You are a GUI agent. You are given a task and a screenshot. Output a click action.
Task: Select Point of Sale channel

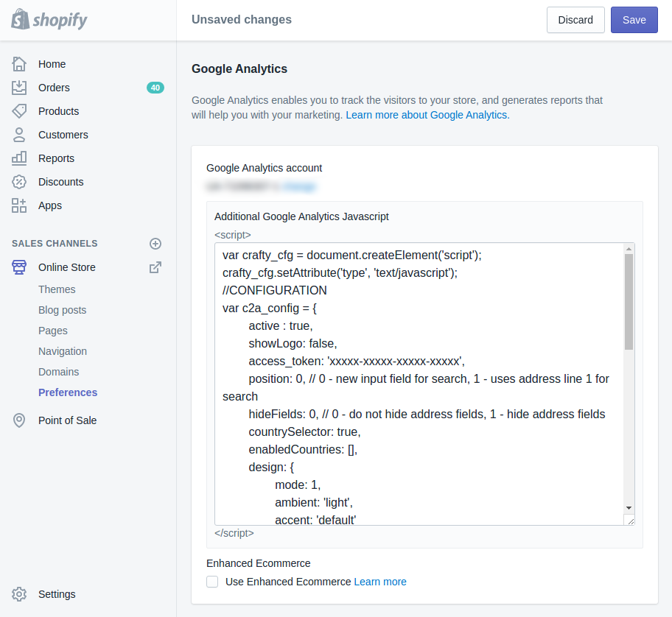67,420
